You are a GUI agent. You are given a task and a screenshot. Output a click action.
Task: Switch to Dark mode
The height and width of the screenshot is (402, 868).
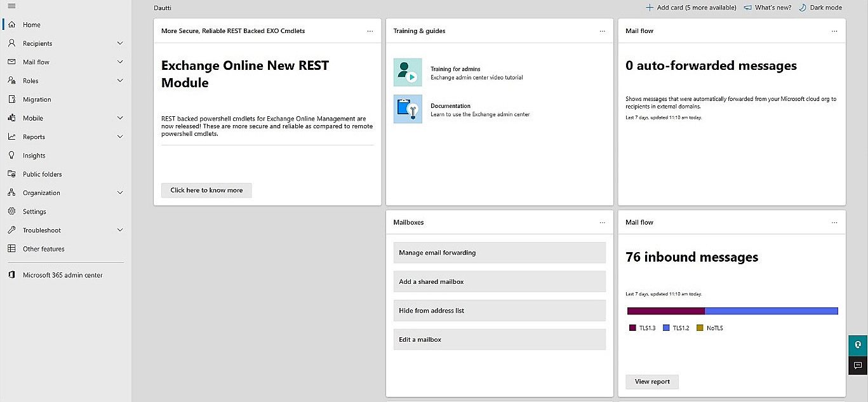[825, 8]
